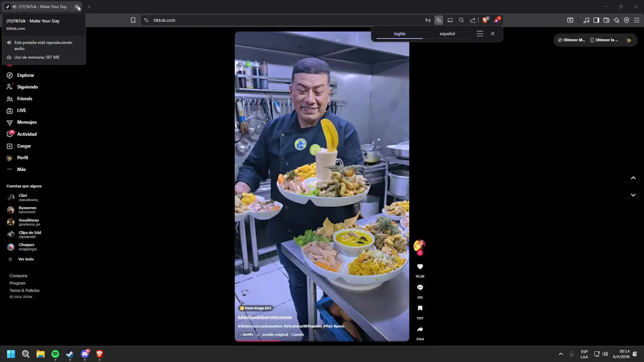Expand the Más menu

(16, 169)
